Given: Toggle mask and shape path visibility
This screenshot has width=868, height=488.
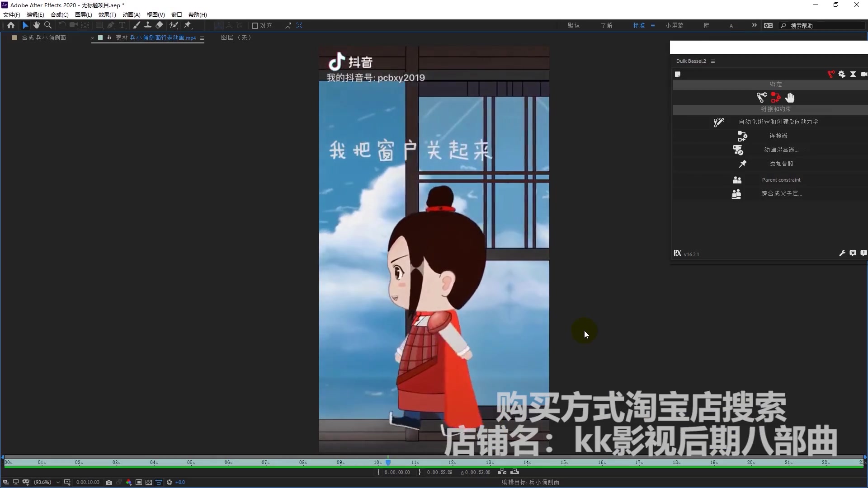Looking at the screenshot, I should tap(26, 482).
